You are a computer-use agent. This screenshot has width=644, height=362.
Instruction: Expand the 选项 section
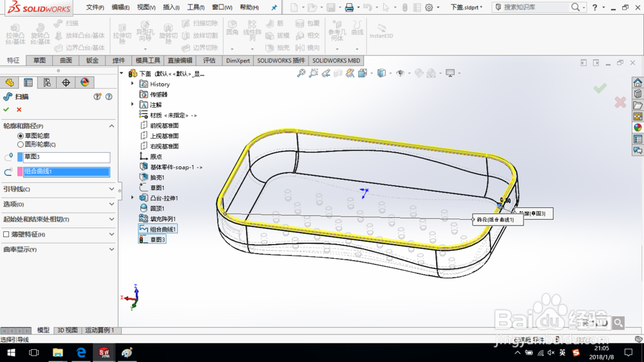[x=111, y=204]
